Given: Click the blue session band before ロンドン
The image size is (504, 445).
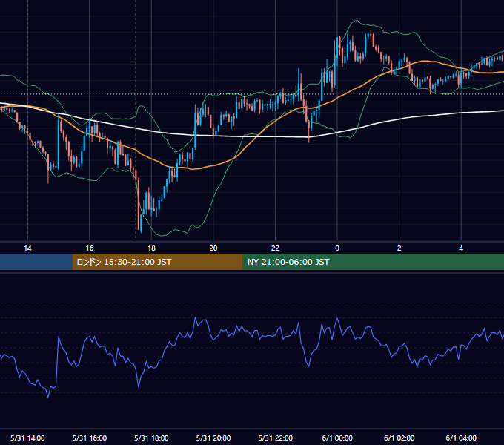Looking at the screenshot, I should point(36,262).
